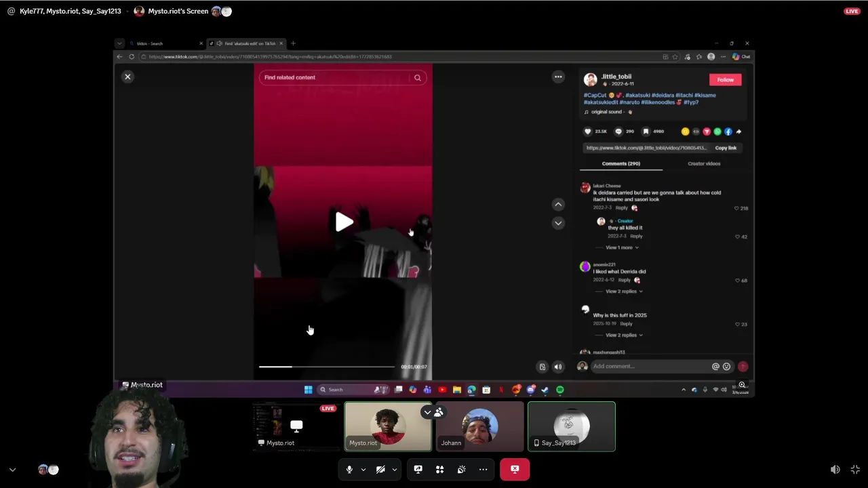
Task: Like the video with heart icon
Action: 588,131
